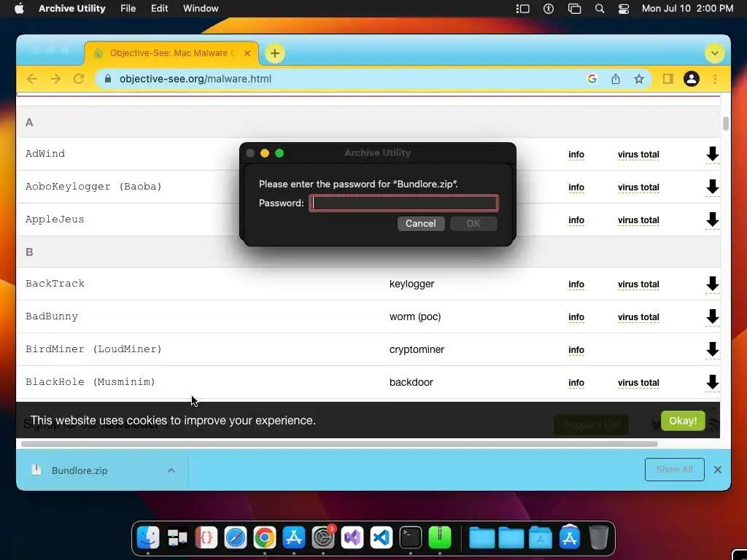Open Visual Studio Code from Dock
This screenshot has width=747, height=560.
[381, 537]
